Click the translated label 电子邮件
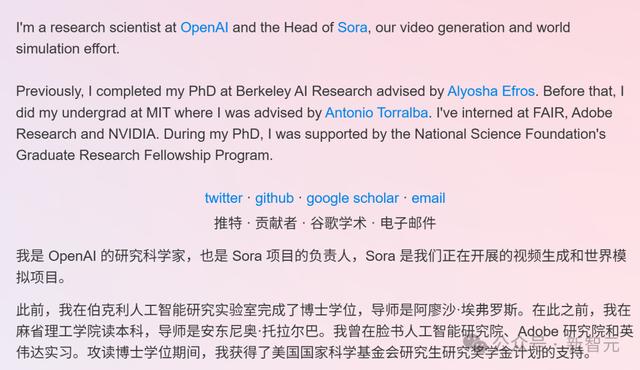Image resolution: width=640 pixels, height=370 pixels. tap(408, 223)
